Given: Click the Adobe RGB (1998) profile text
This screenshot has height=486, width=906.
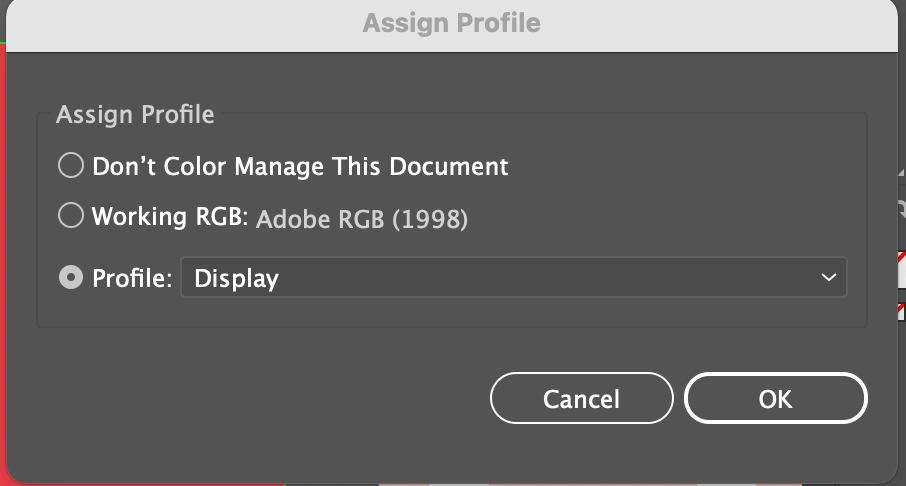Looking at the screenshot, I should pyautogui.click(x=362, y=218).
